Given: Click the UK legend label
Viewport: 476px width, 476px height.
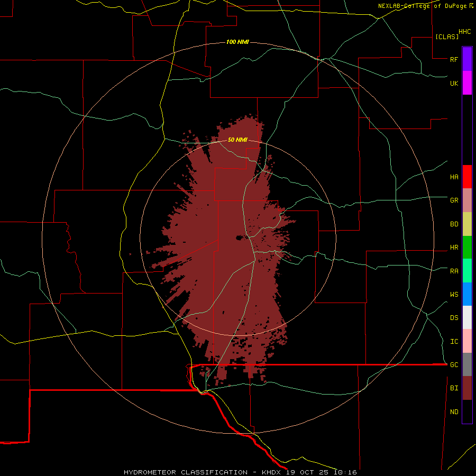Looking at the screenshot, I should [454, 83].
